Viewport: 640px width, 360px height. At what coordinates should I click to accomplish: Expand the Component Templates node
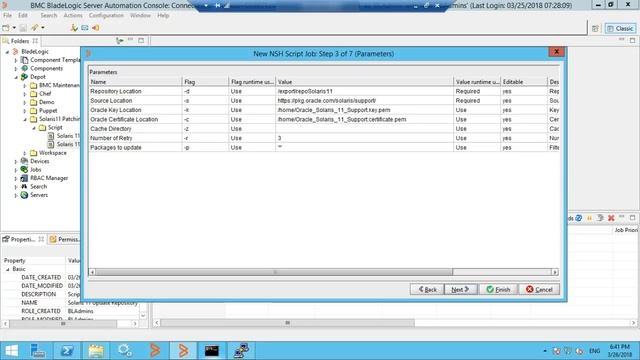pyautogui.click(x=16, y=60)
